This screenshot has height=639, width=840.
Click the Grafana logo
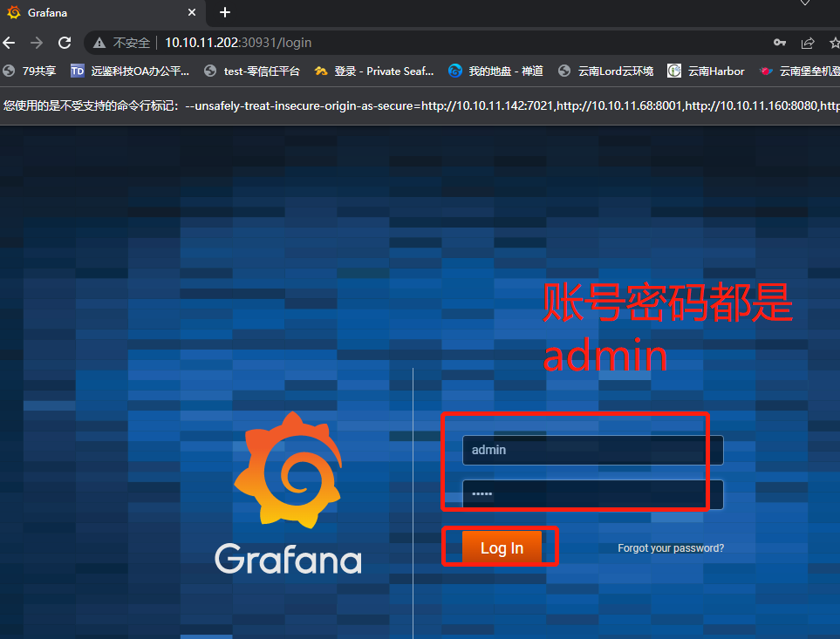pos(288,493)
